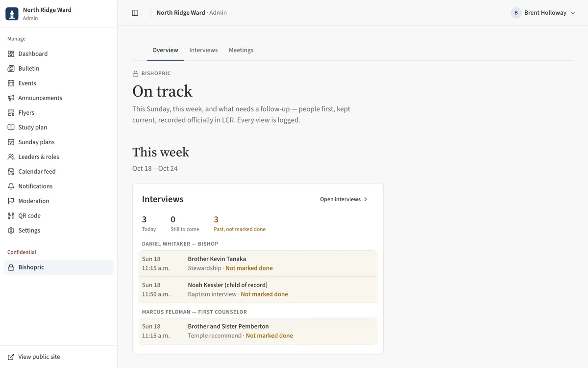
Task: Open the Brent Holloway account dropdown chevron
Action: [573, 13]
